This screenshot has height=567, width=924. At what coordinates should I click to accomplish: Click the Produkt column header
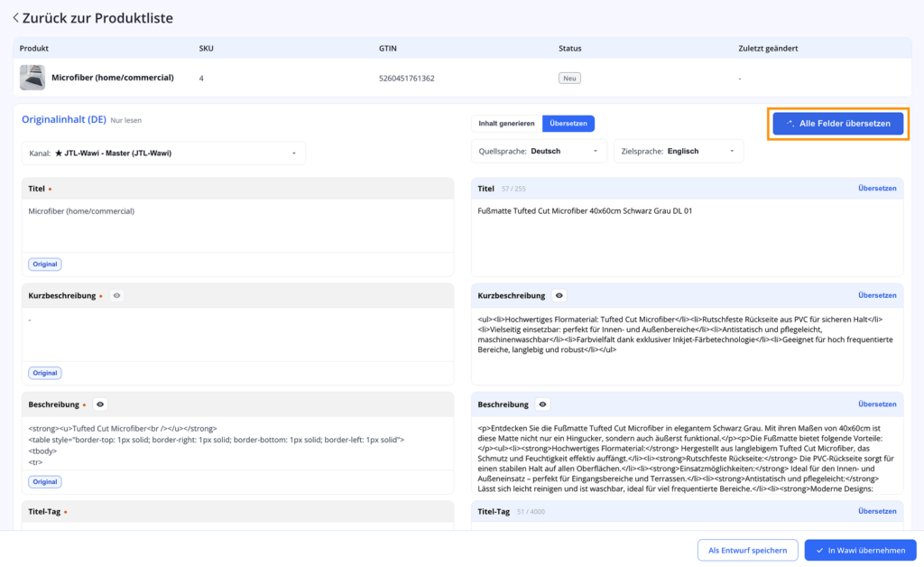[33, 49]
